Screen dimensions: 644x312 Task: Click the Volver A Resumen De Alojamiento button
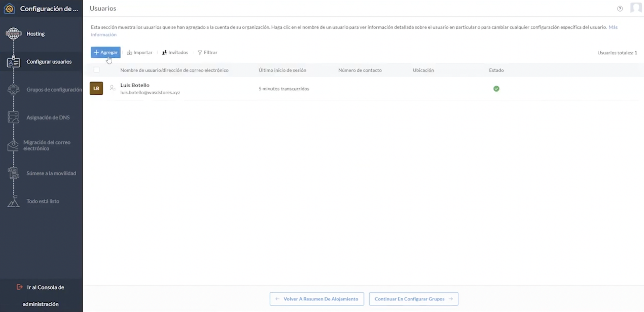click(317, 299)
